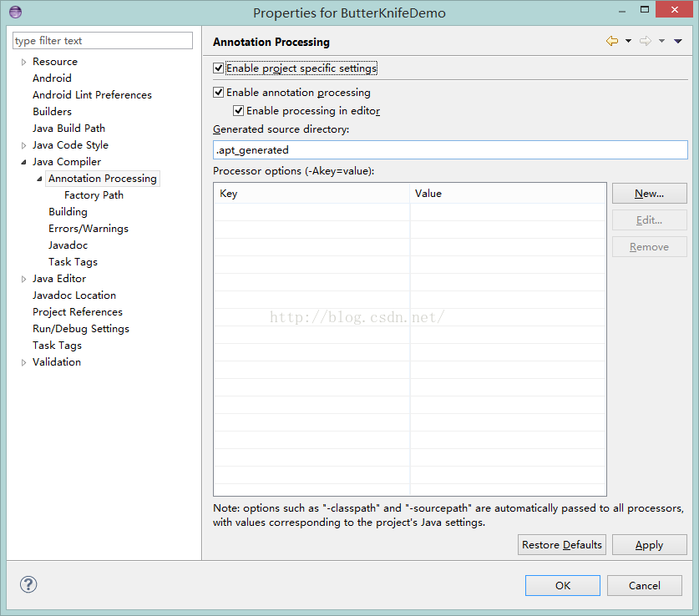The image size is (699, 616).
Task: Expand the Validation node
Action: pyautogui.click(x=23, y=362)
